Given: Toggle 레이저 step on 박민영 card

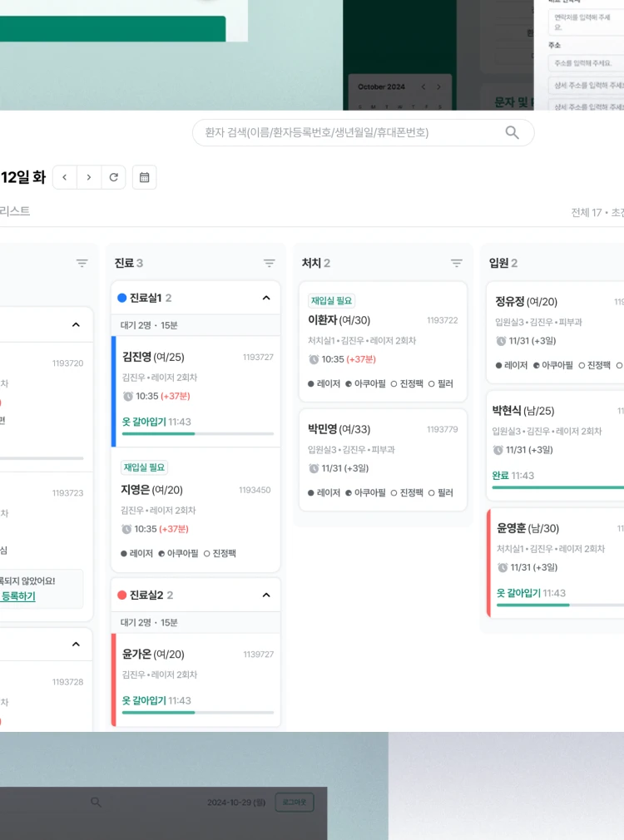Looking at the screenshot, I should click(324, 493).
